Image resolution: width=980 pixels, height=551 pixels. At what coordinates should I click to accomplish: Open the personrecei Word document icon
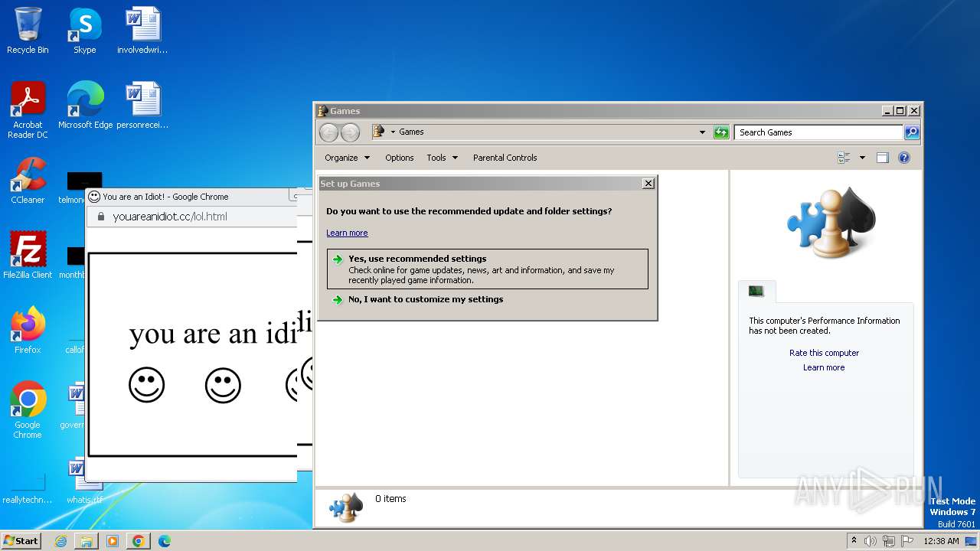(x=142, y=106)
